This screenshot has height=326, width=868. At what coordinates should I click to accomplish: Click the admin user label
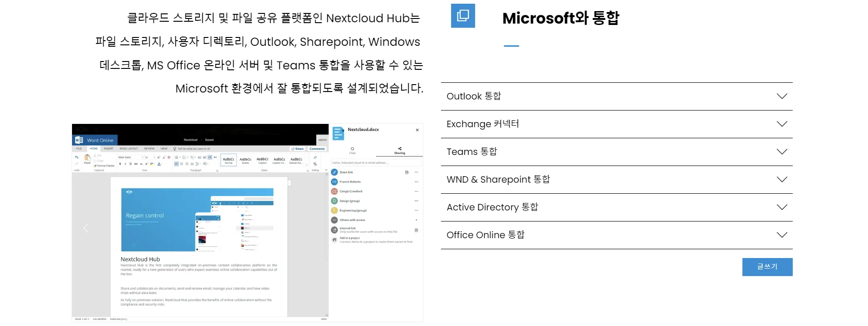pos(322,140)
